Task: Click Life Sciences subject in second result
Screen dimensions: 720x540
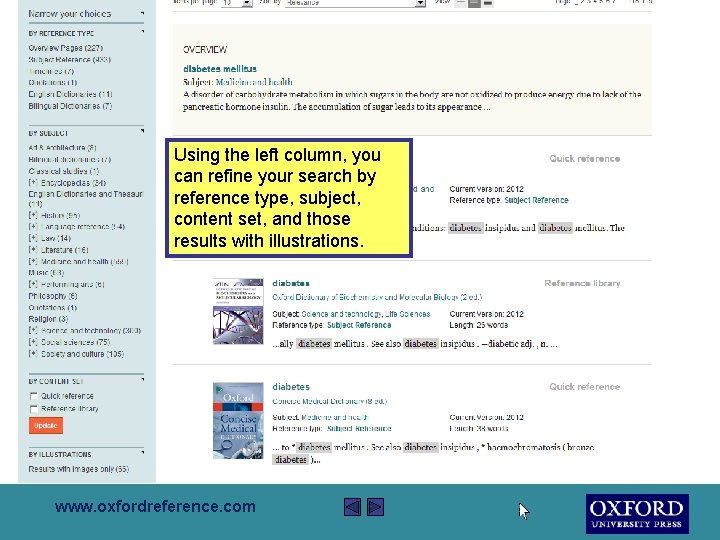Action: [x=408, y=314]
